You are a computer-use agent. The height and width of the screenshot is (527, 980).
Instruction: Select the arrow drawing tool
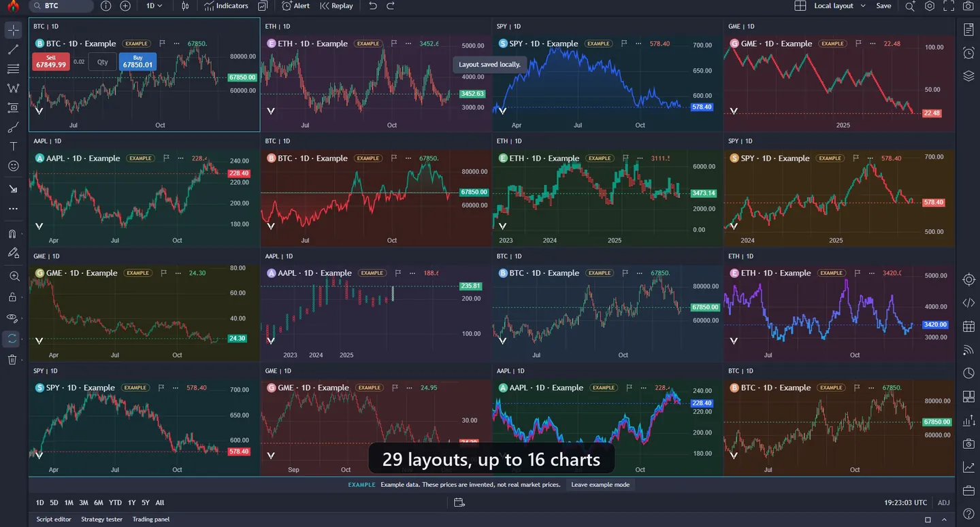click(x=13, y=188)
